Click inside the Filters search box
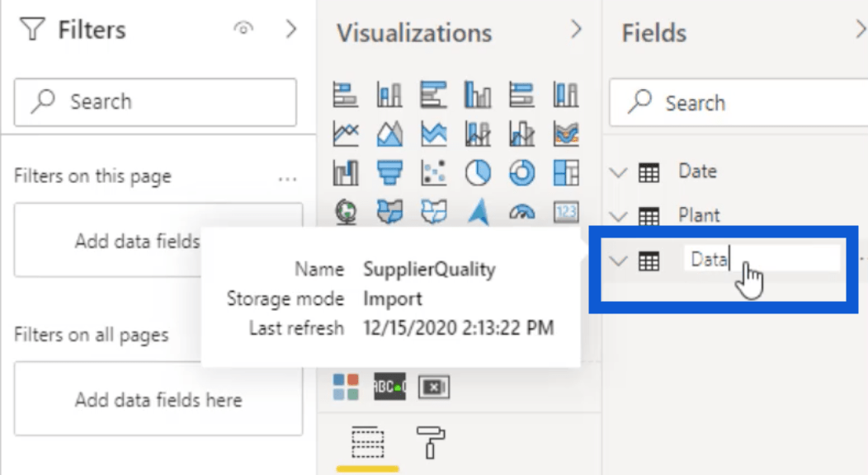The image size is (868, 475). pyautogui.click(x=156, y=102)
